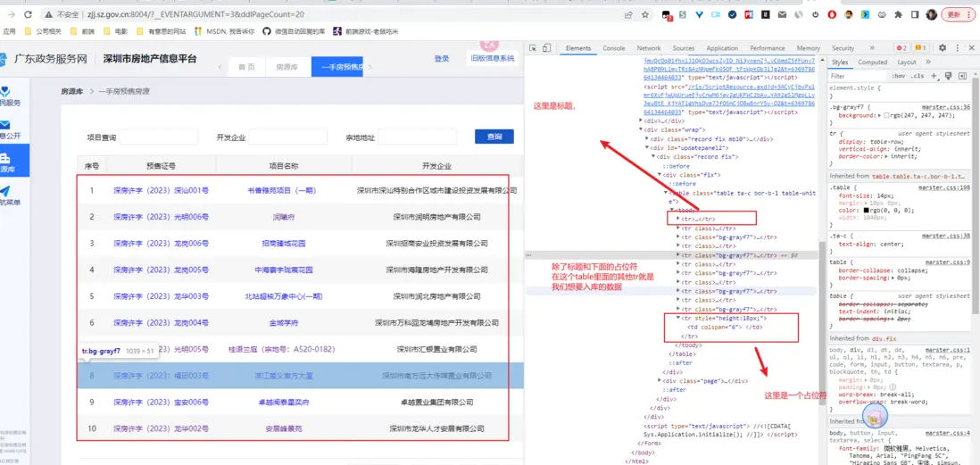Activate the DevTools inspect element picker
The width and height of the screenshot is (980, 465).
click(533, 48)
